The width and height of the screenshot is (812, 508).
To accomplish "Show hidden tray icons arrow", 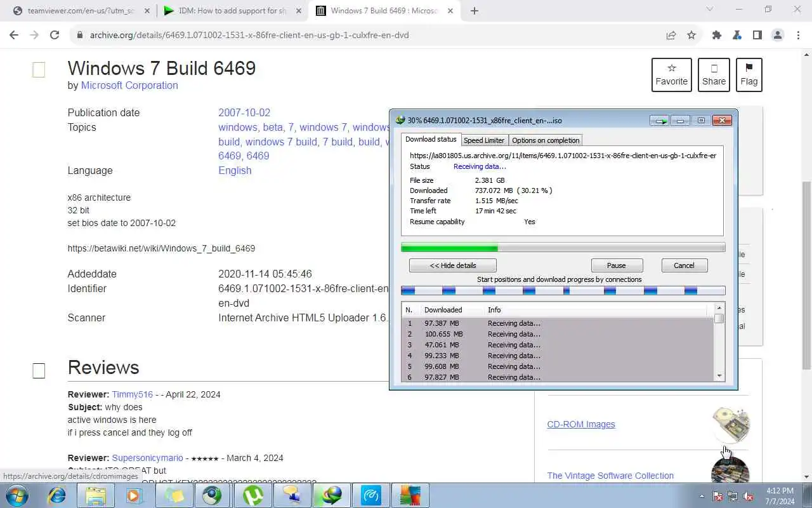I will (x=702, y=496).
